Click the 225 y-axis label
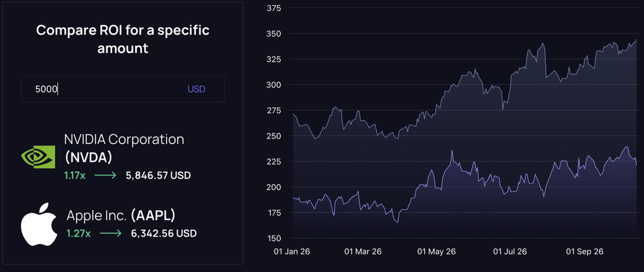Image resolution: width=644 pixels, height=272 pixels. pos(274,161)
